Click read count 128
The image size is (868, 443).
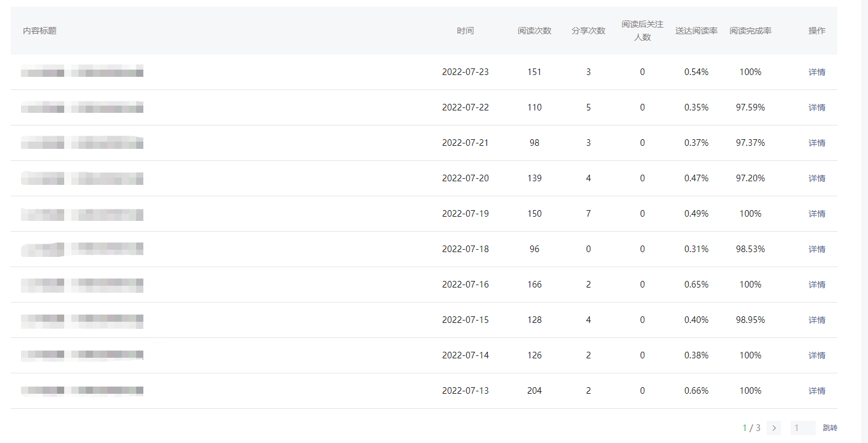(x=534, y=320)
